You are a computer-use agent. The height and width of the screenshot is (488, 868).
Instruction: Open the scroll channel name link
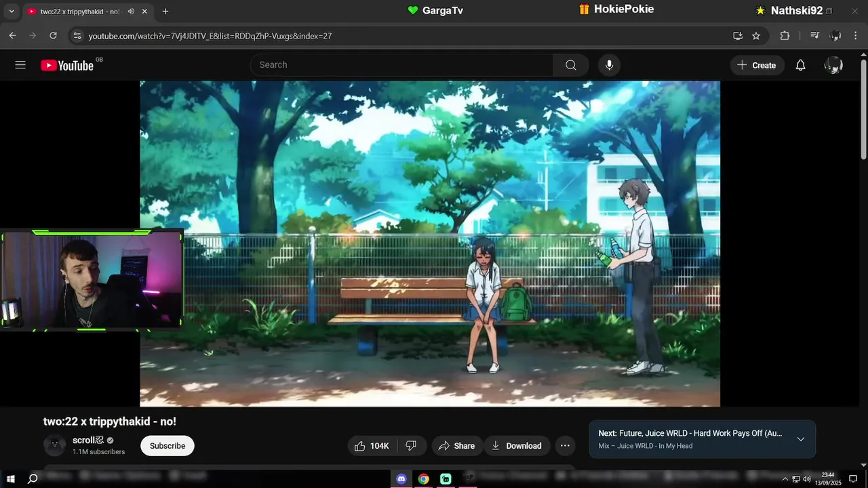click(x=89, y=441)
